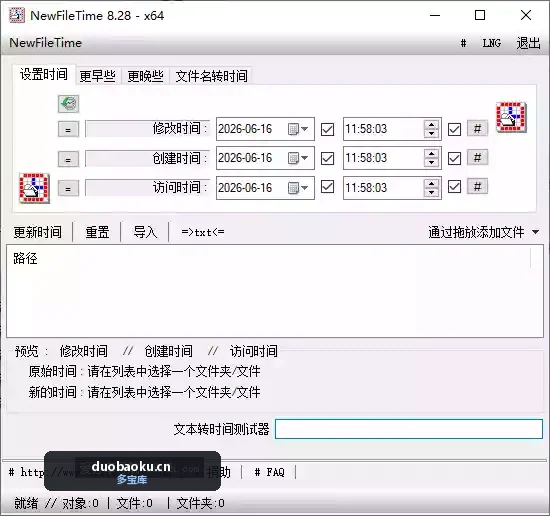Image resolution: width=550 pixels, height=516 pixels.
Task: Click the # button in the 访问时间 row
Action: coord(477,187)
